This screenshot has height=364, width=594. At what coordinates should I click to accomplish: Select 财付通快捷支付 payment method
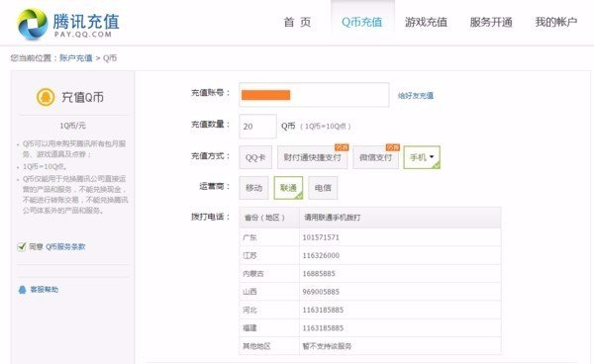pos(313,157)
